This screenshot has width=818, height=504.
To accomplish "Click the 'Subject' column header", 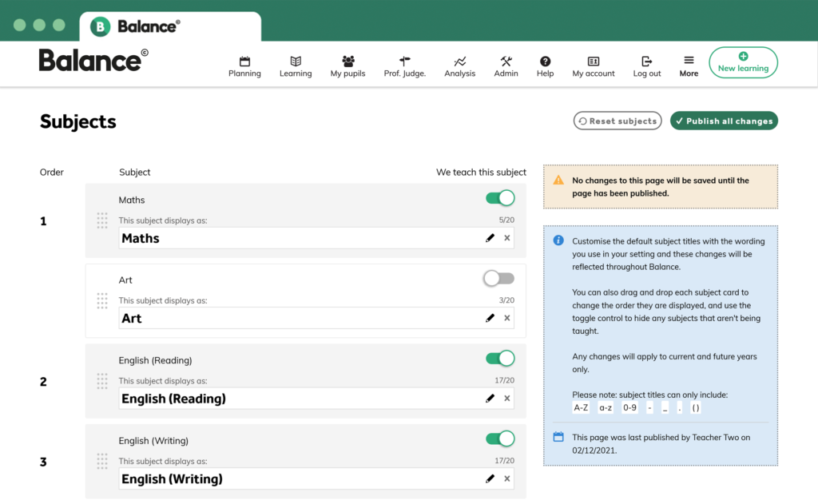I will pyautogui.click(x=134, y=173).
